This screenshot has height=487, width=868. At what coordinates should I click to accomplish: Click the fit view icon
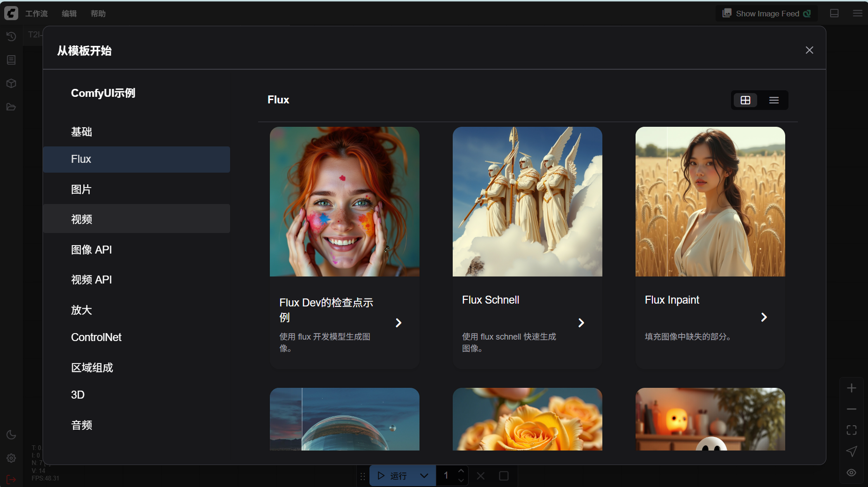point(852,430)
